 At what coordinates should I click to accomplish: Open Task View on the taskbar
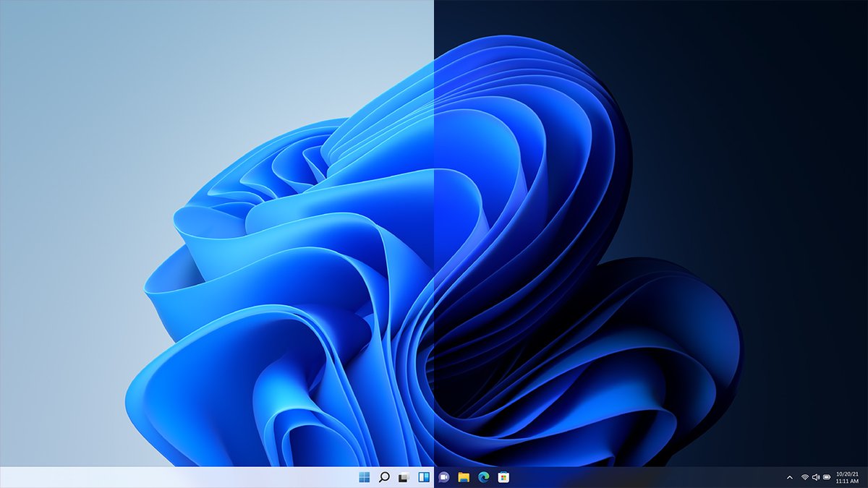click(404, 477)
